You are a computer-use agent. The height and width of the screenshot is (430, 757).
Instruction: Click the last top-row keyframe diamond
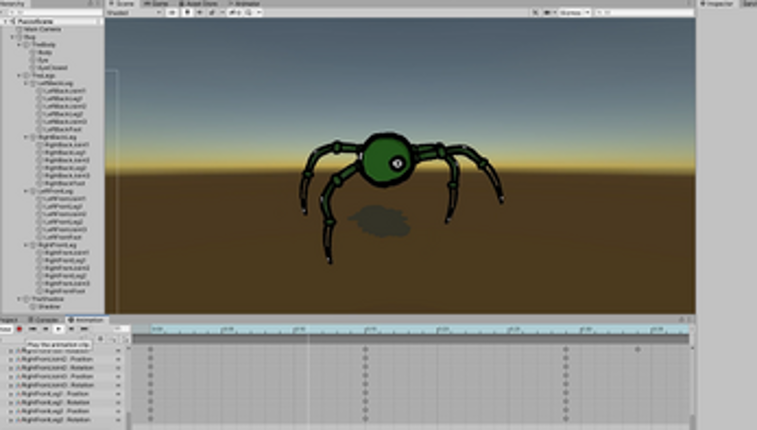638,349
